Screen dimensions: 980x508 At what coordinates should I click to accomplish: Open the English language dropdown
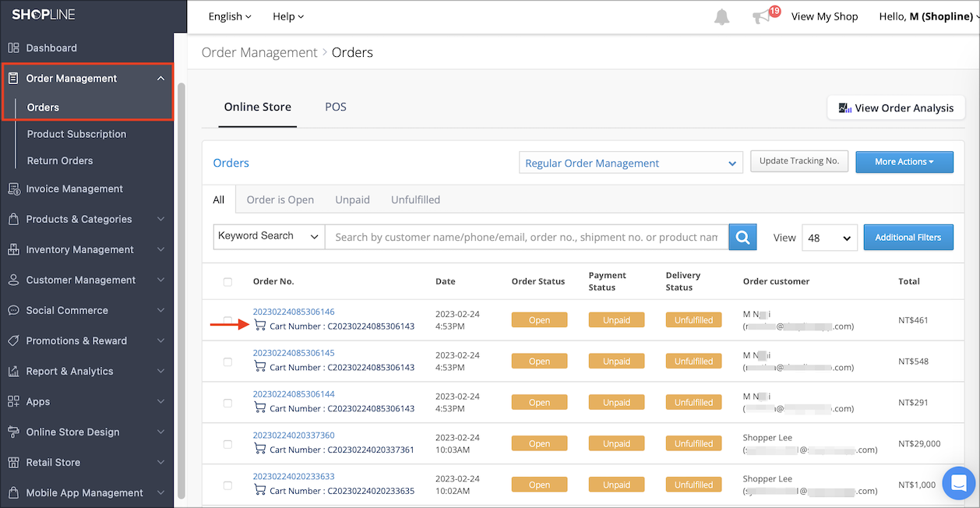(x=230, y=16)
